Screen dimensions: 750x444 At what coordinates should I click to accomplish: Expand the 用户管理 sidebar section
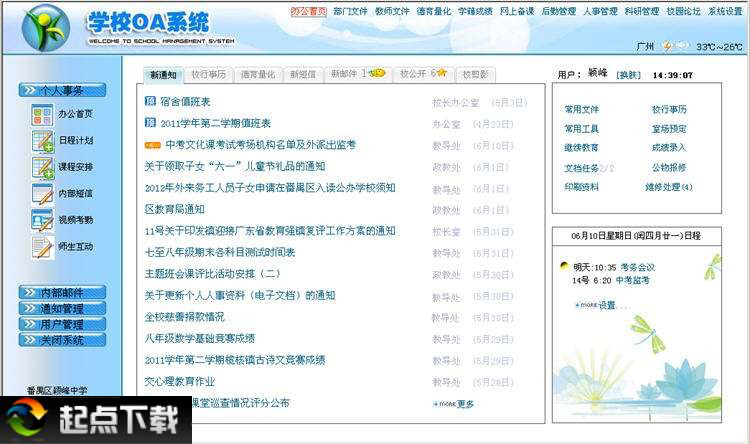[x=62, y=324]
